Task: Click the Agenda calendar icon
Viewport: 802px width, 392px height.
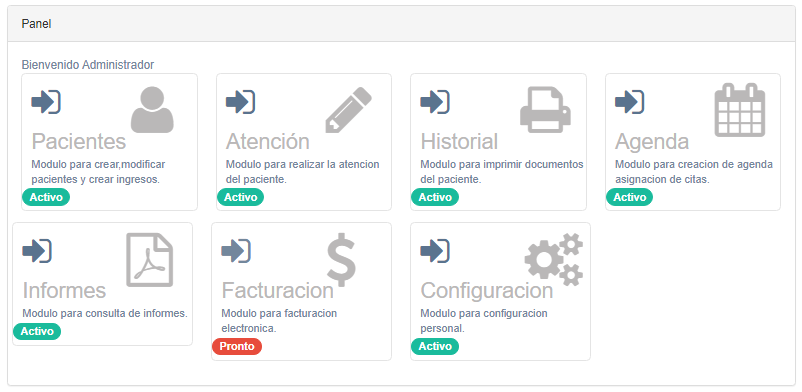Action: click(740, 110)
